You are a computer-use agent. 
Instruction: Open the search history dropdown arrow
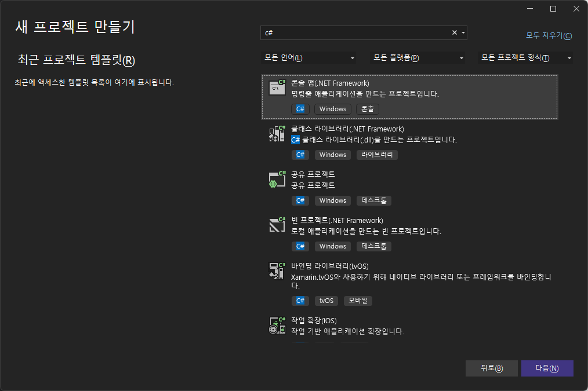[x=463, y=32]
